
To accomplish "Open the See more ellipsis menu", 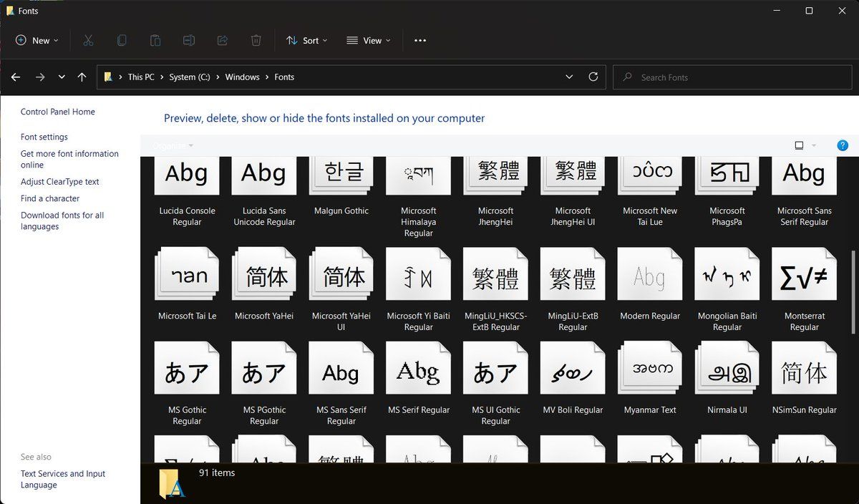I will 420,41.
